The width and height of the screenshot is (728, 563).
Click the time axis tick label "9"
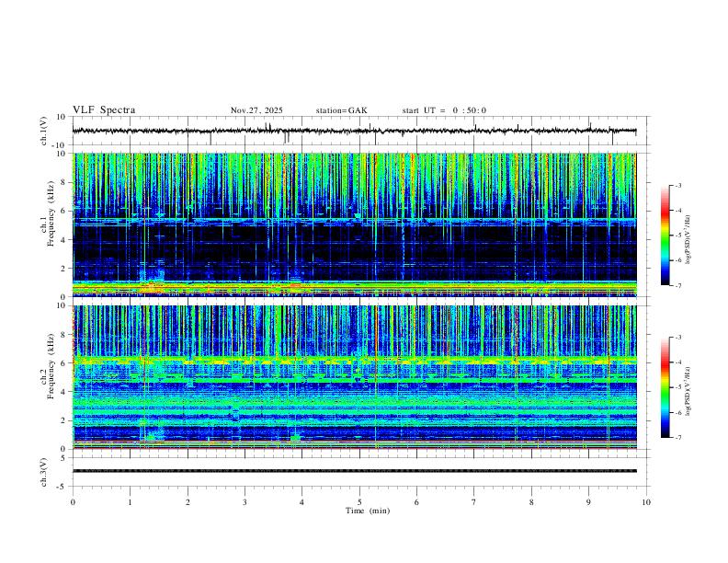tap(588, 502)
